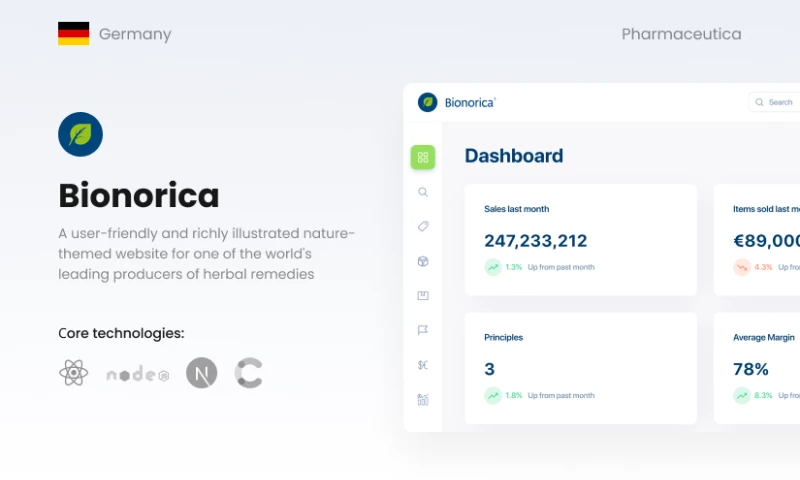This screenshot has width=800, height=480.
Task: Open the inbox tray sidebar icon
Action: [423, 295]
